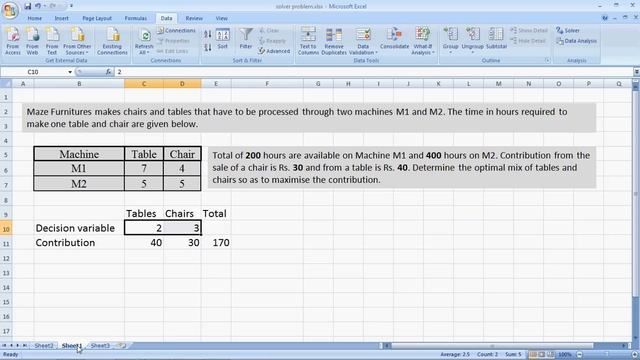This screenshot has width=640, height=360.
Task: Click the insert function fx button
Action: pos(108,72)
